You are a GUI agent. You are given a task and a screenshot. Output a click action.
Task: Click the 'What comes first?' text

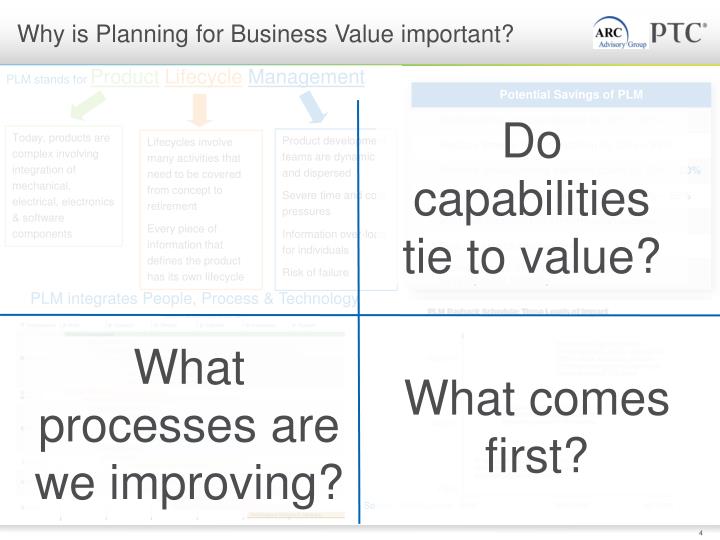pyautogui.click(x=536, y=427)
